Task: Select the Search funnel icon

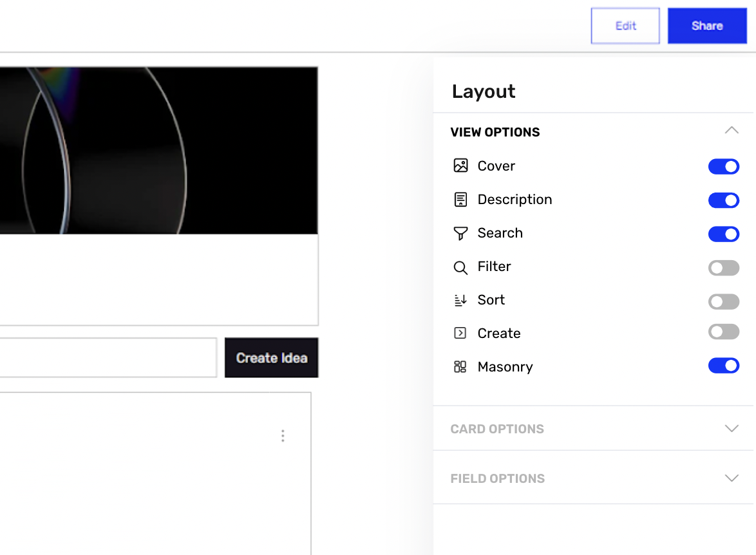Action: point(460,233)
